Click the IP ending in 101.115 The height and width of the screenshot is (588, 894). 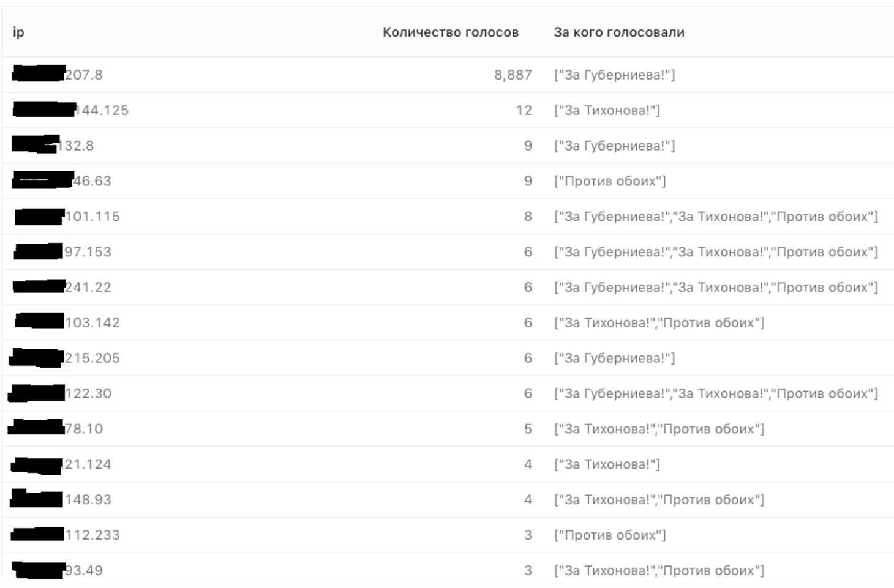67,217
